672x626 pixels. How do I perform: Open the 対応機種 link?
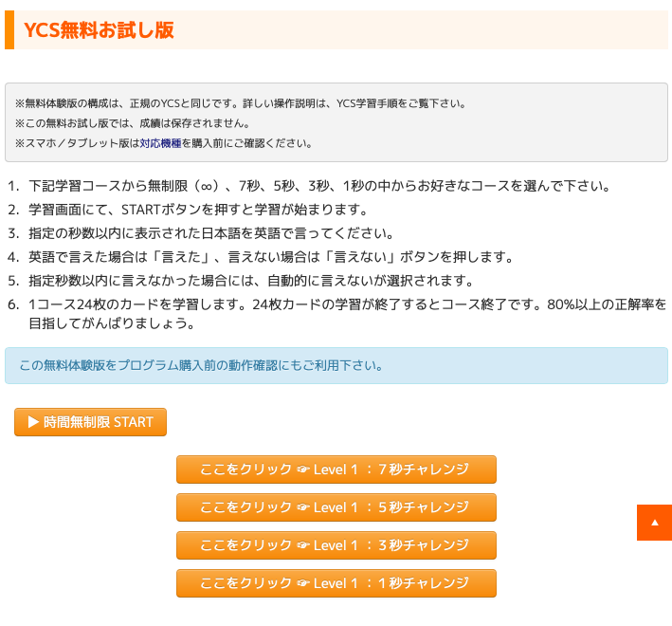tap(160, 143)
